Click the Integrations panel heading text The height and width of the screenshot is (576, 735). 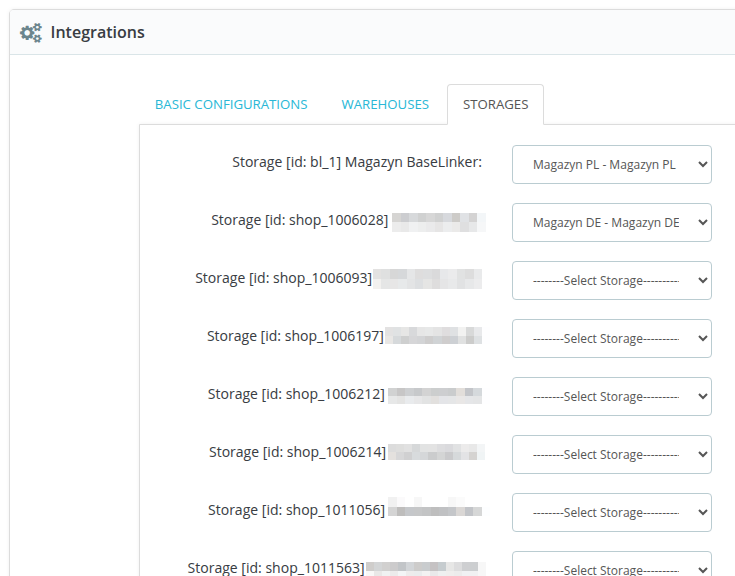[97, 33]
